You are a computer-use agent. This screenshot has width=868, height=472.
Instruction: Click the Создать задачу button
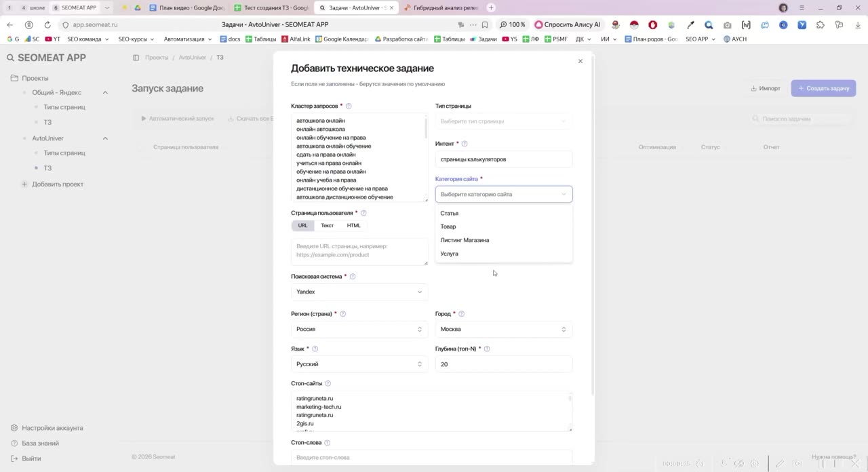823,88
